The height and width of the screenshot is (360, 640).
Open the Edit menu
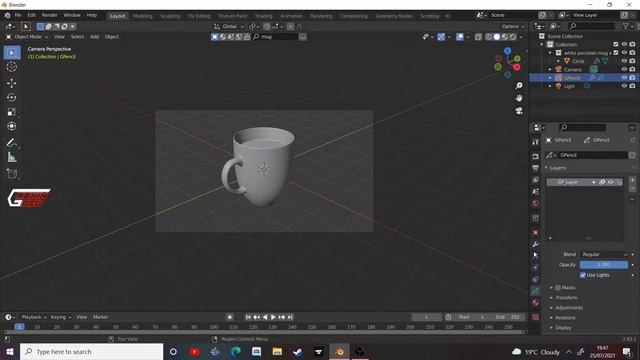point(31,15)
